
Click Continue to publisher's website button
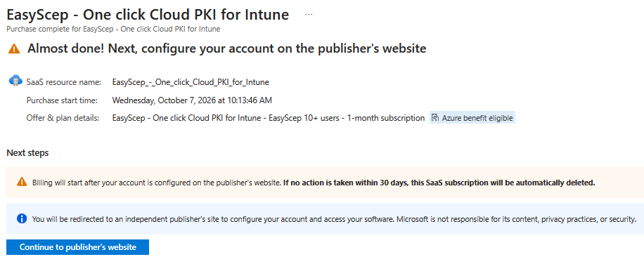coord(77,247)
